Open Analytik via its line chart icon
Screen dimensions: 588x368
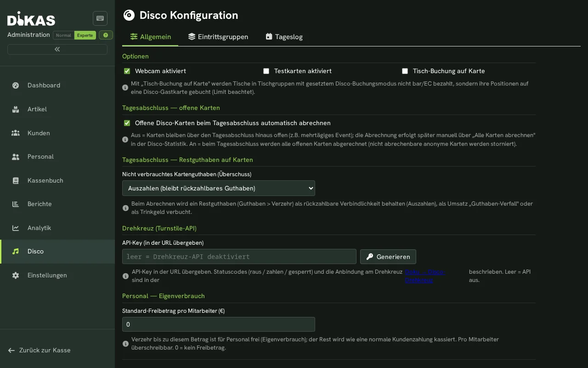16,228
